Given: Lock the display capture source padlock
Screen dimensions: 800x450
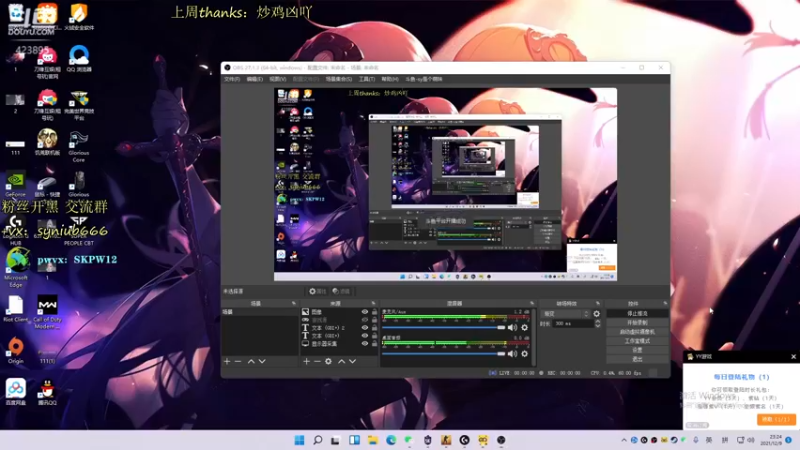Looking at the screenshot, I should coord(374,344).
